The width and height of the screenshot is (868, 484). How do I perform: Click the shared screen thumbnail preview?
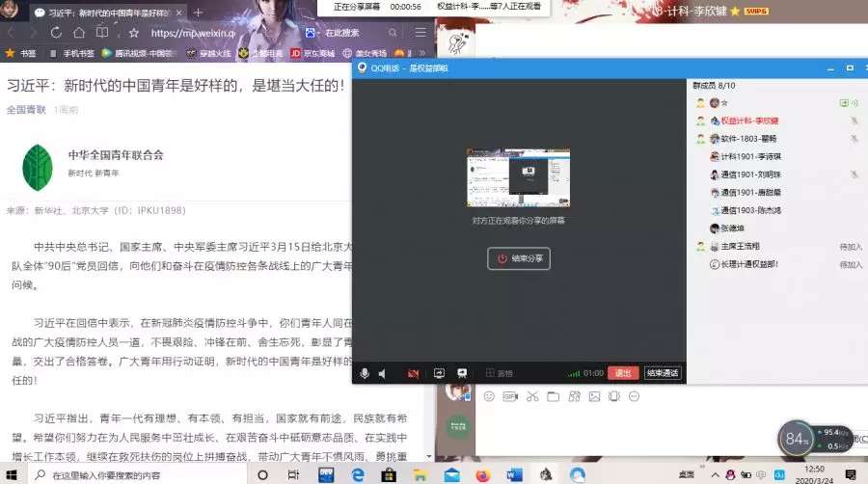pos(518,177)
